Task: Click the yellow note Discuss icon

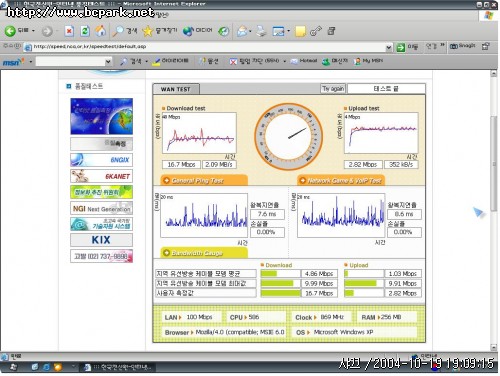Action: 300,31
